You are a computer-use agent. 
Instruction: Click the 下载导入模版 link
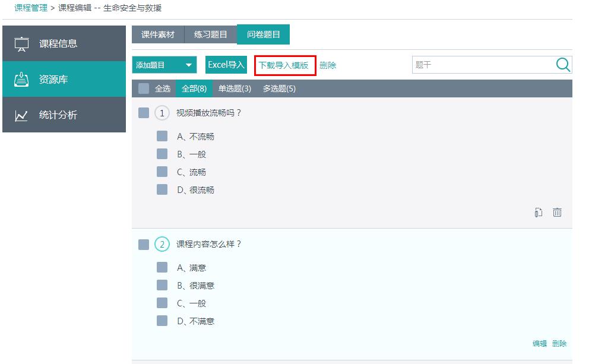pyautogui.click(x=284, y=65)
